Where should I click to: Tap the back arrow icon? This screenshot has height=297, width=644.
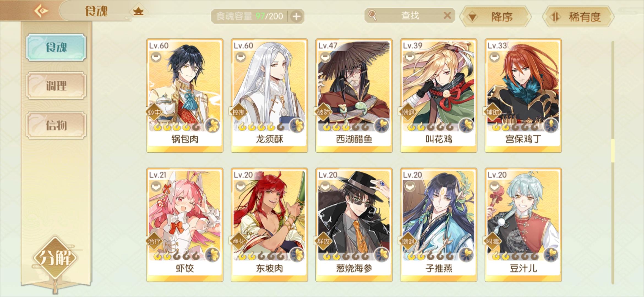41,11
